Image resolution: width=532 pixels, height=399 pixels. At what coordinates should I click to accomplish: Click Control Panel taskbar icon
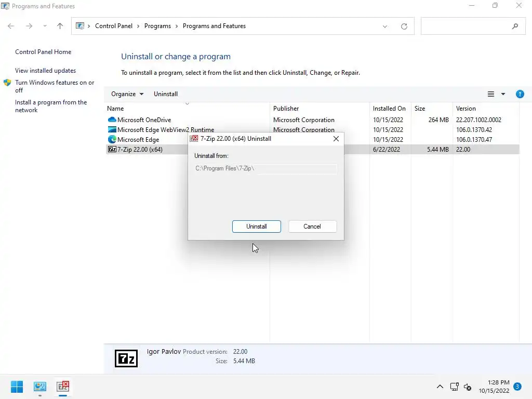coord(40,387)
